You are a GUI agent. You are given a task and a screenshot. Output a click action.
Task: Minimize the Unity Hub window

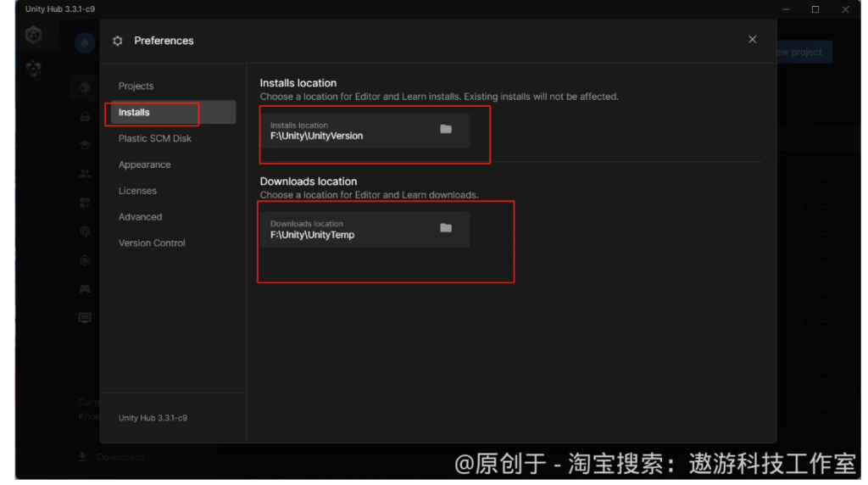pos(786,9)
